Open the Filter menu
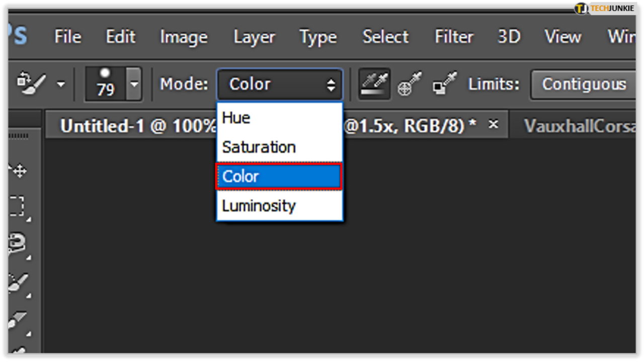Viewport: 644px width, 362px height. tap(453, 37)
